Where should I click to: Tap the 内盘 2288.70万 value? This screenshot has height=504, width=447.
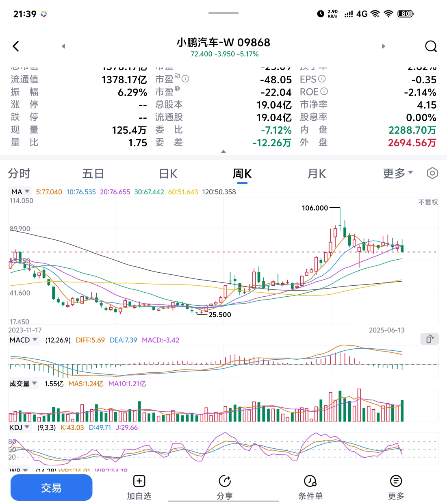[412, 130]
